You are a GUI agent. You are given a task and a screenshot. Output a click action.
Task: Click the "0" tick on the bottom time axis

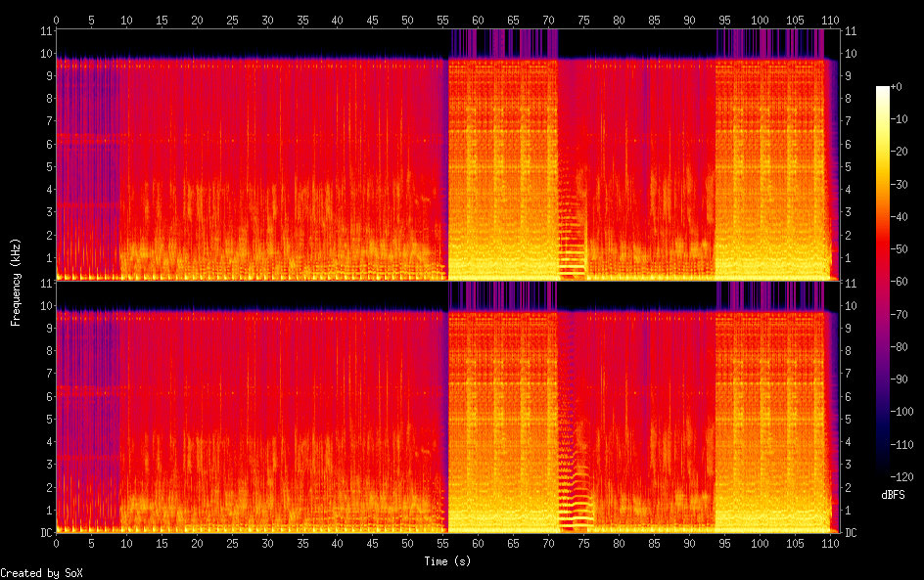57,543
